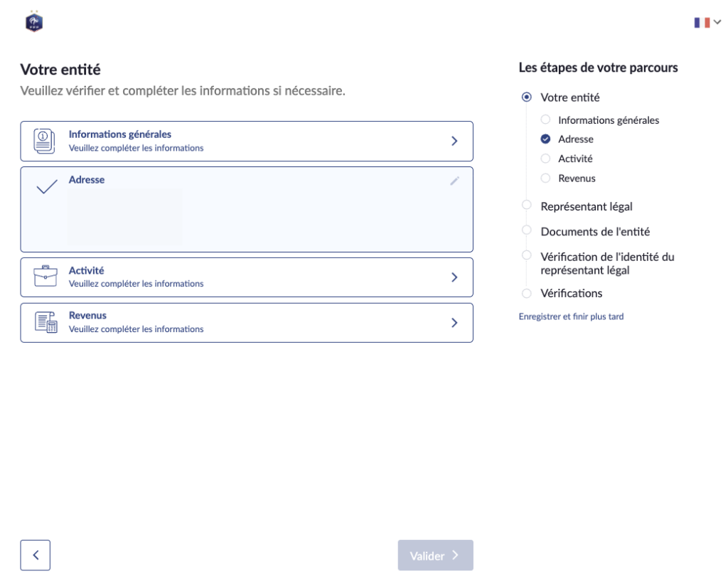
Task: Click the Valider button
Action: click(436, 555)
